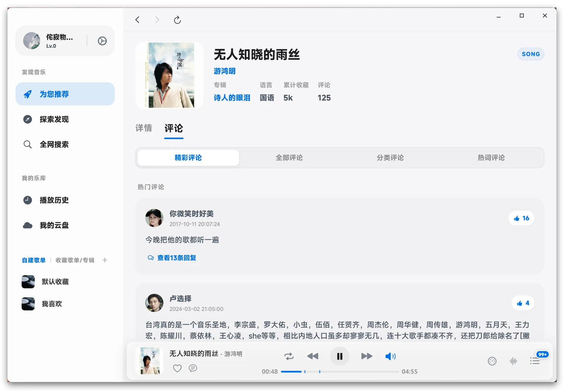Toggle the repeat loop mode
The image size is (564, 392).
click(289, 356)
